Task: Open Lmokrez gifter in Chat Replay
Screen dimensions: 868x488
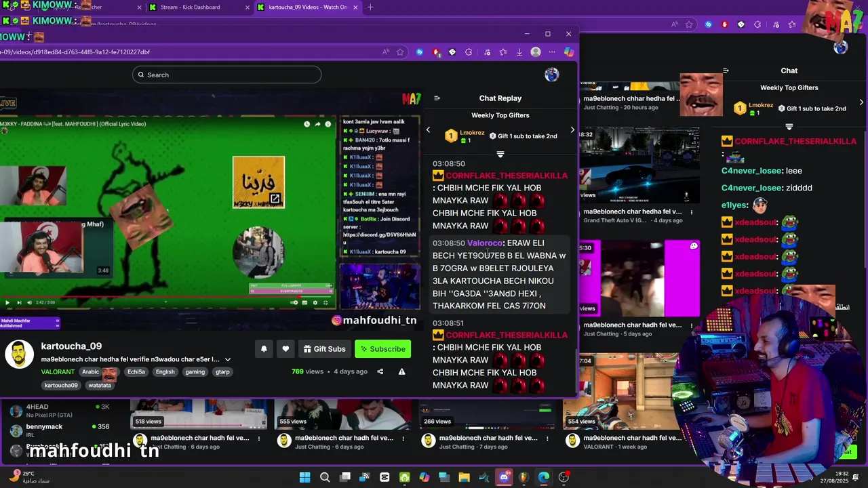Action: click(472, 133)
